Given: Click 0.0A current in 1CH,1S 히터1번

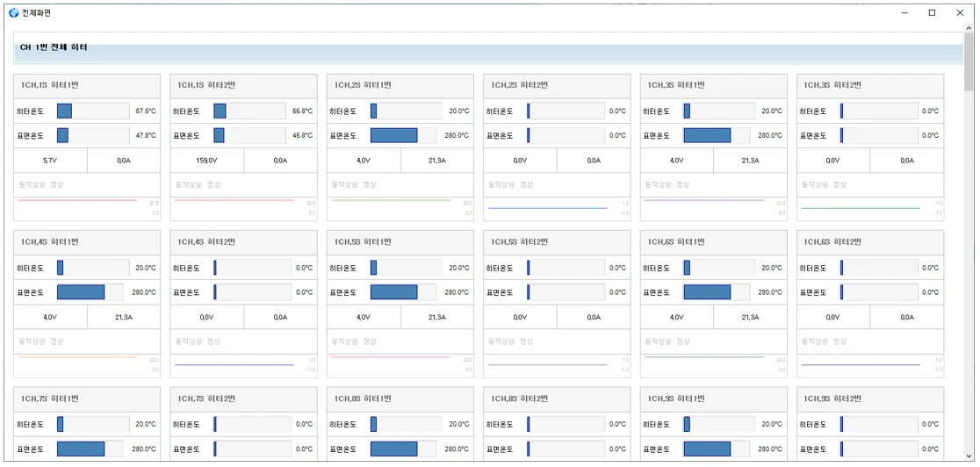Looking at the screenshot, I should click(x=124, y=161).
